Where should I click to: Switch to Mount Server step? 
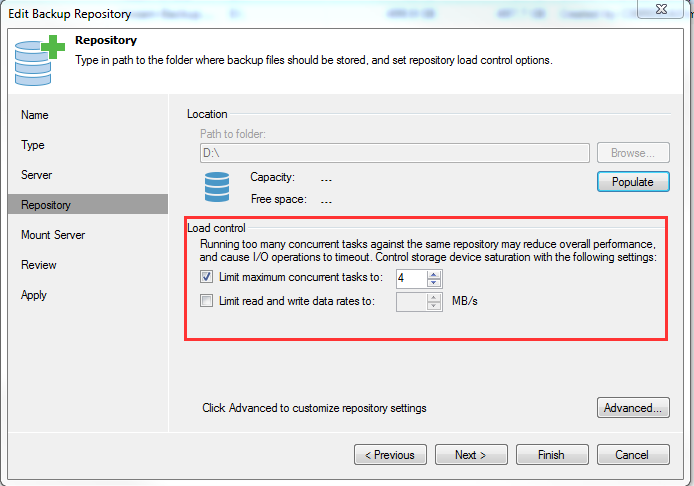click(53, 235)
